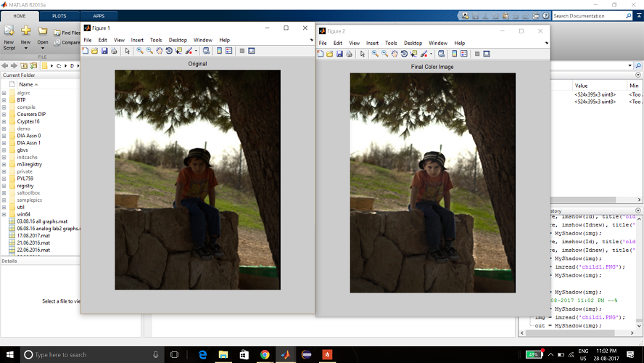Click the Find Files button
Screen dimensions: 644x363
(67, 33)
